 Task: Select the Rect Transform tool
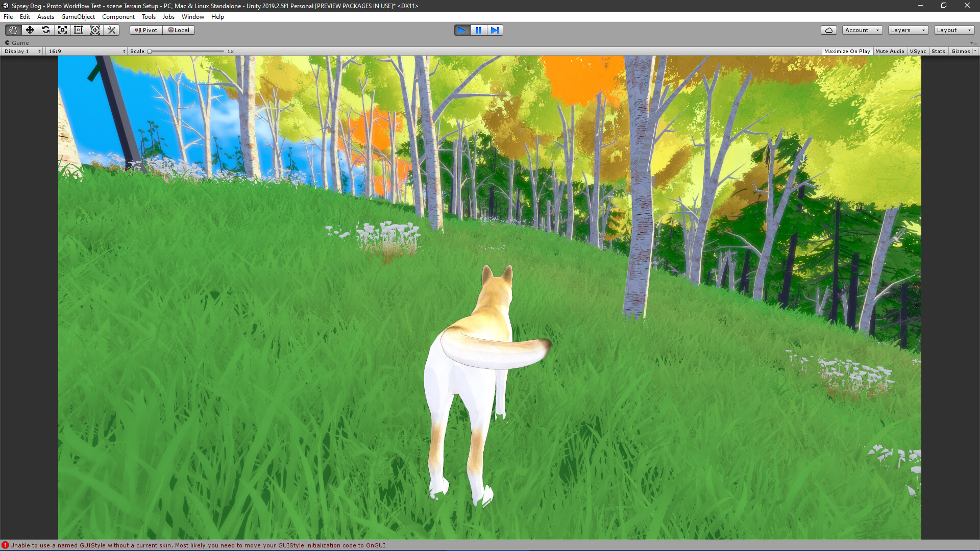click(x=79, y=30)
